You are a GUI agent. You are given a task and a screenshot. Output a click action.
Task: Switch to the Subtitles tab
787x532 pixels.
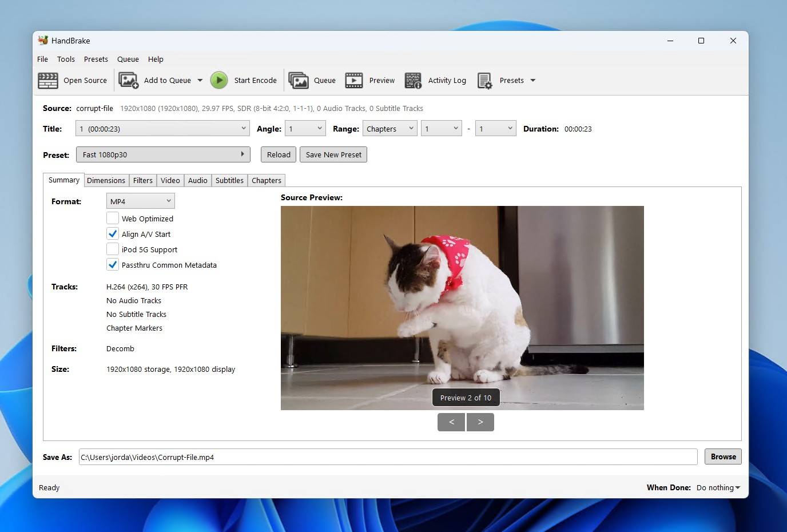(229, 180)
